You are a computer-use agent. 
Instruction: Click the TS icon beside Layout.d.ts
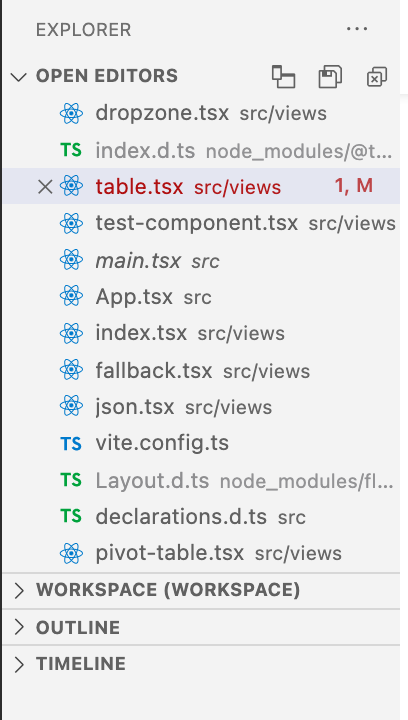tap(71, 480)
